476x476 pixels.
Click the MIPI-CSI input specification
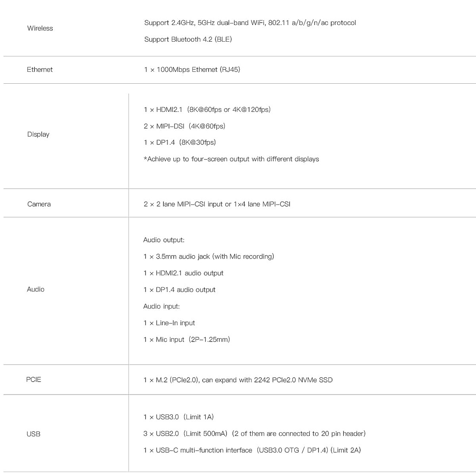coord(217,204)
